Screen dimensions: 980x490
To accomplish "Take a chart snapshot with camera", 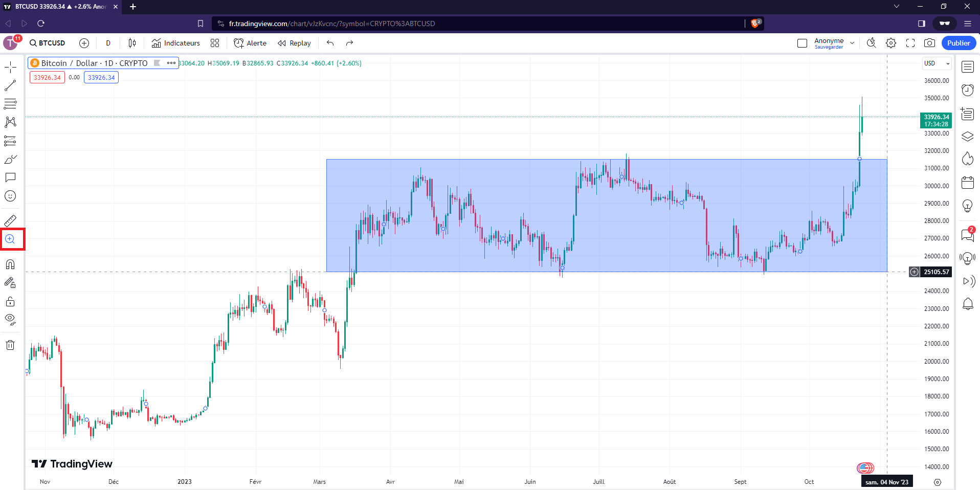I will pos(930,43).
